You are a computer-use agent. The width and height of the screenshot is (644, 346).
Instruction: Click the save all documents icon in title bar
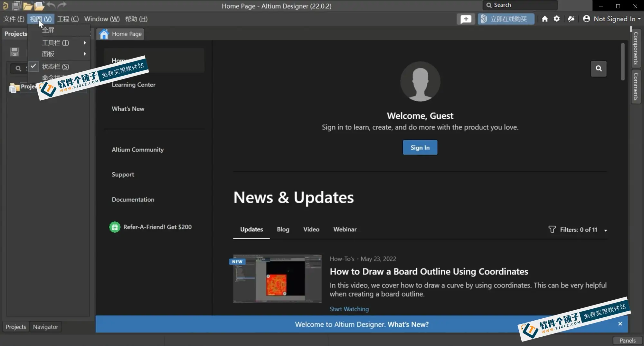coord(16,5)
